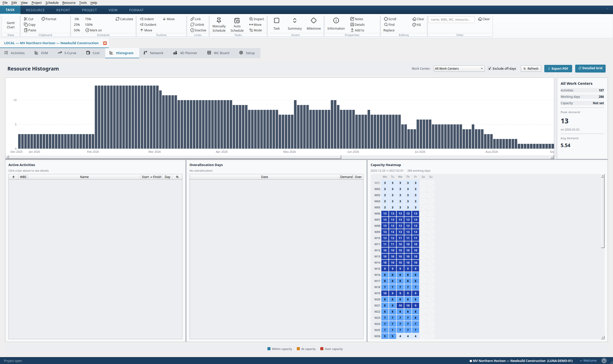Switch to the EVM view tab
The image size is (613, 364).
coord(41,53)
